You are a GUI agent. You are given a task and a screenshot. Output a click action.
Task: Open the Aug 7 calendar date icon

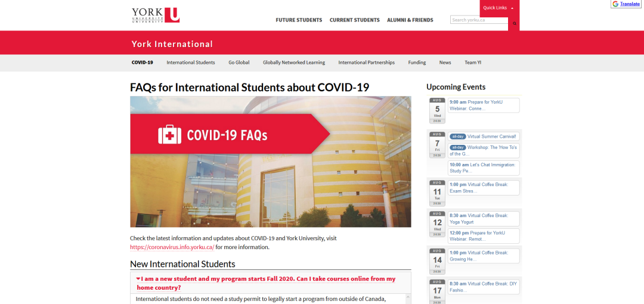click(437, 145)
